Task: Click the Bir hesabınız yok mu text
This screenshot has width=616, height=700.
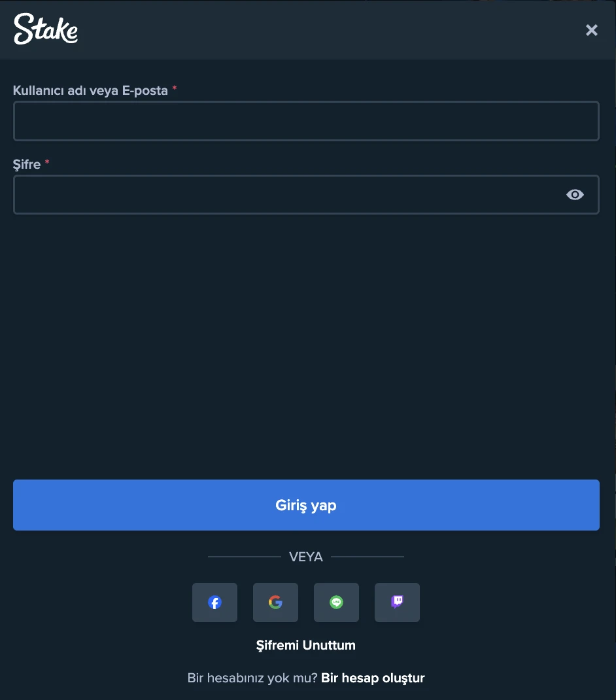Action: click(x=252, y=678)
